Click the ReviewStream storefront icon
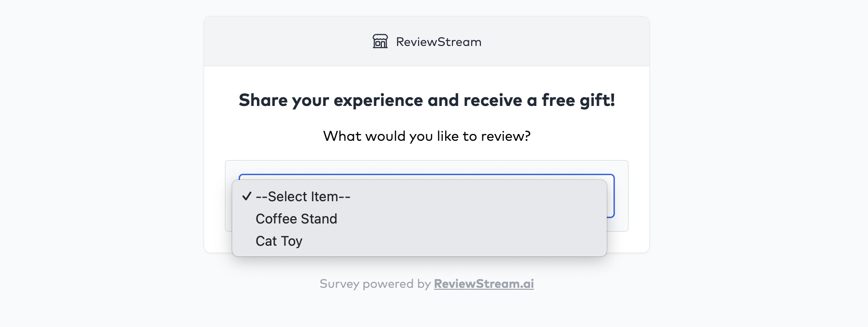Viewport: 868px width, 327px height. pyautogui.click(x=380, y=42)
